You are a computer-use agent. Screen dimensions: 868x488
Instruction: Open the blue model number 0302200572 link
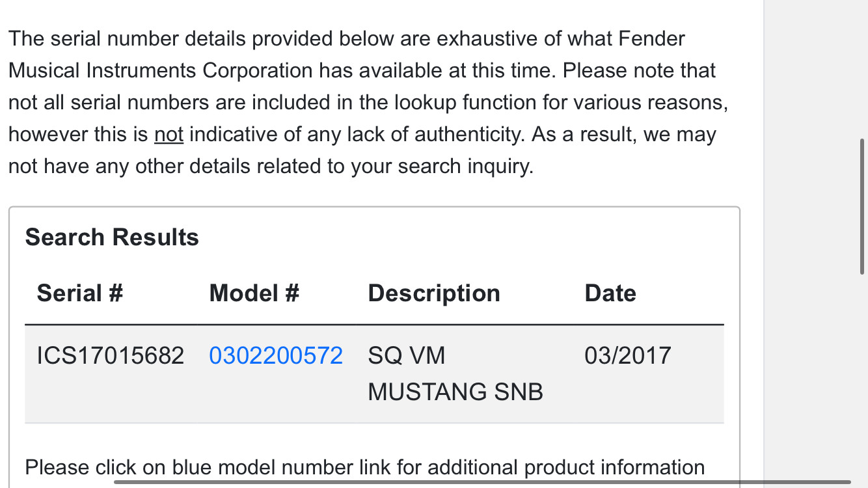pos(276,355)
